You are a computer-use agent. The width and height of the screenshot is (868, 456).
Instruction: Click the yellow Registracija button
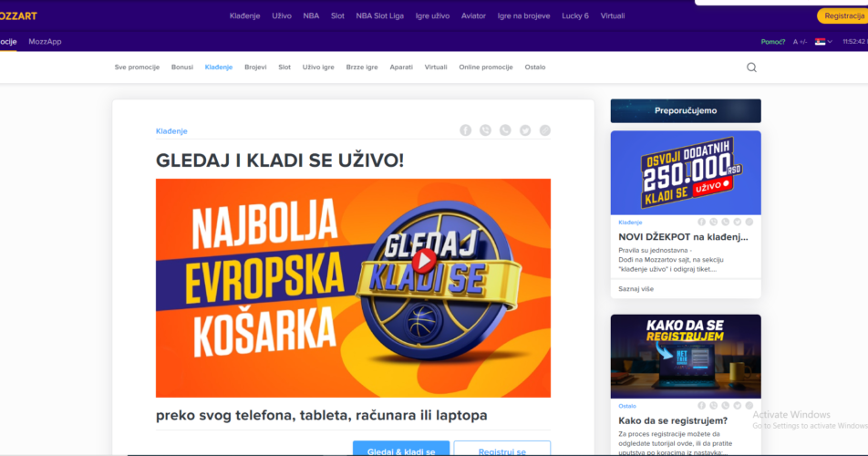pos(842,16)
